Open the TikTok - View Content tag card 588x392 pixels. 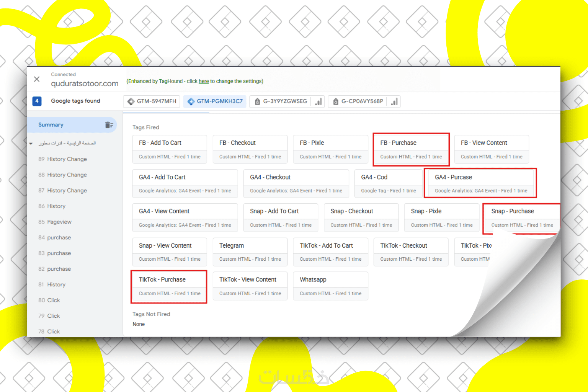pyautogui.click(x=250, y=286)
